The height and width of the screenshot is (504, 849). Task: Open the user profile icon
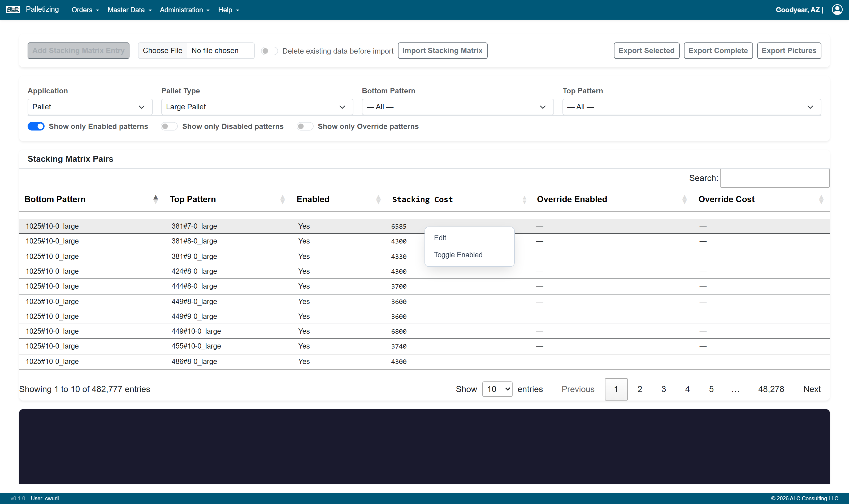837,10
